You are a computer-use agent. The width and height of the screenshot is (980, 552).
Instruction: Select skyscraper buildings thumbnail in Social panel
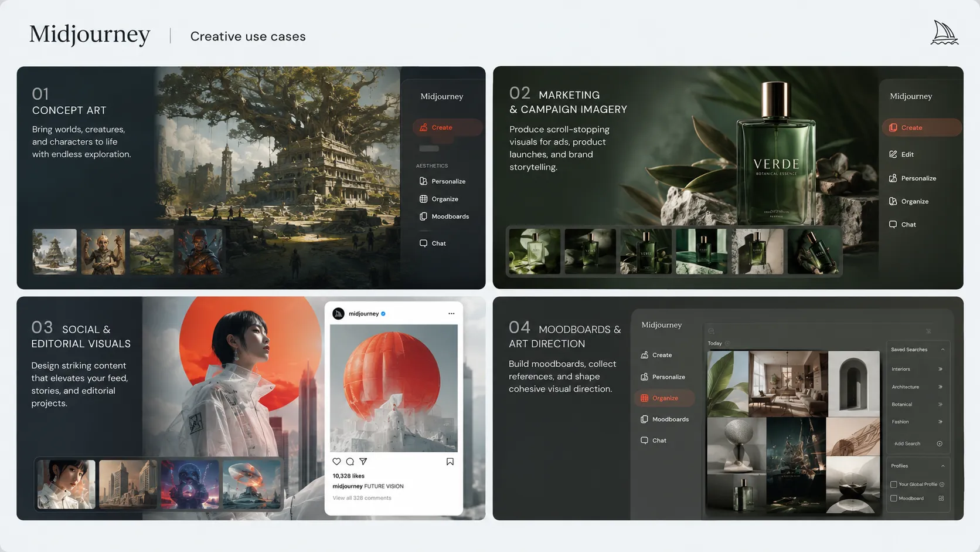(x=128, y=484)
